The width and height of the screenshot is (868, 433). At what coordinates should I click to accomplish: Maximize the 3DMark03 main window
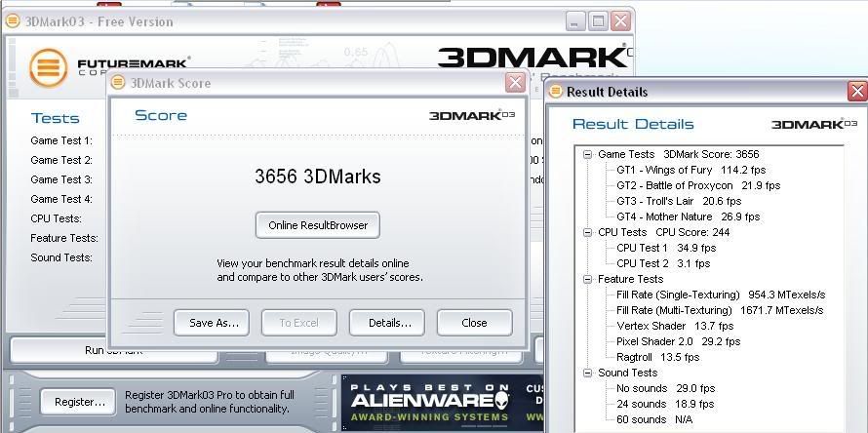coord(598,20)
